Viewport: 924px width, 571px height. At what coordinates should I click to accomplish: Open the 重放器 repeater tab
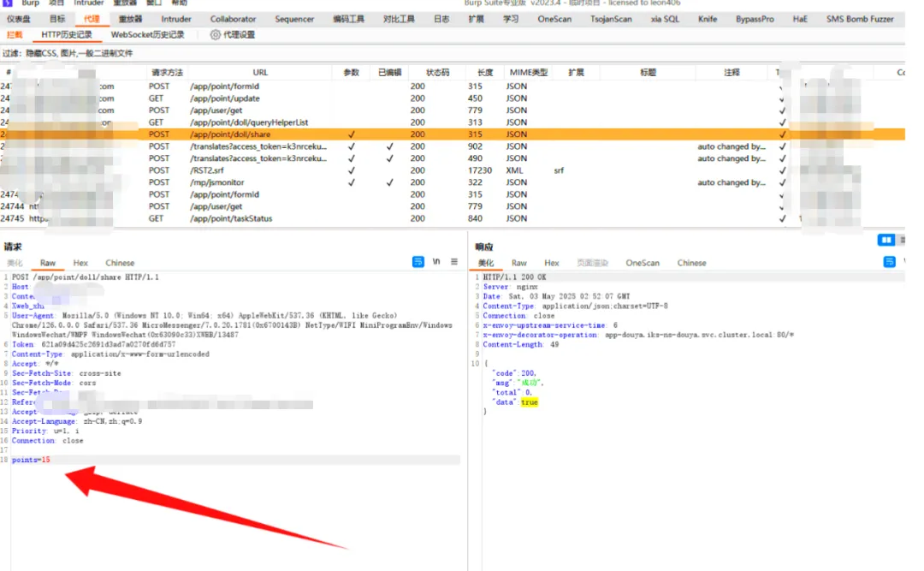[130, 19]
